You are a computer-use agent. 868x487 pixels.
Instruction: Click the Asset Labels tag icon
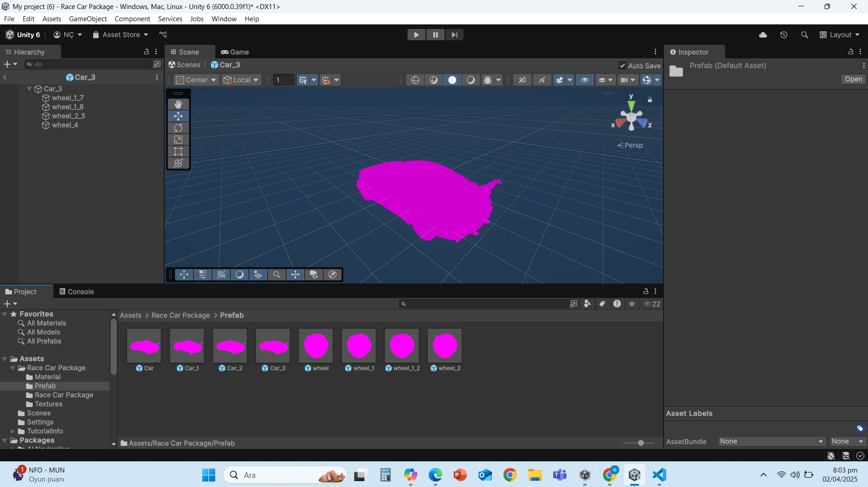coord(860,428)
